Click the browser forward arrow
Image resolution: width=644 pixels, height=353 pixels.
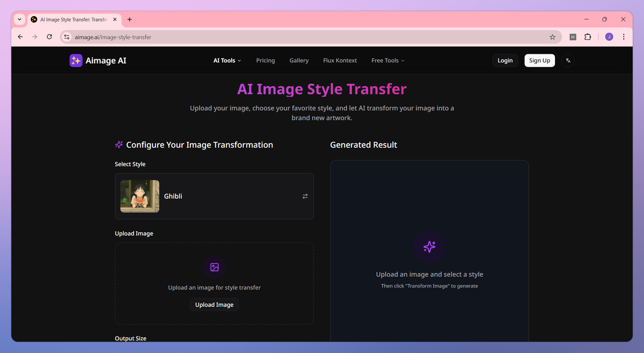click(x=35, y=37)
